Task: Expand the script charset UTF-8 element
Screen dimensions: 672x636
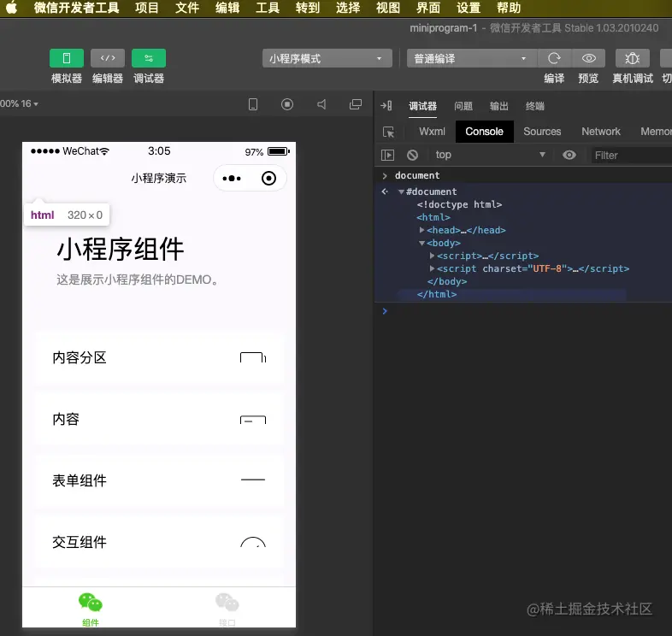Action: coord(432,268)
